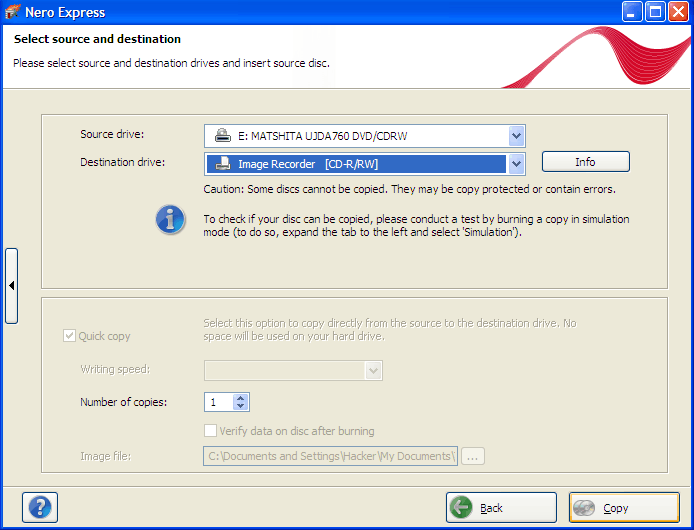Image resolution: width=694 pixels, height=530 pixels.
Task: Minimize the Nero Express window
Action: pos(632,12)
